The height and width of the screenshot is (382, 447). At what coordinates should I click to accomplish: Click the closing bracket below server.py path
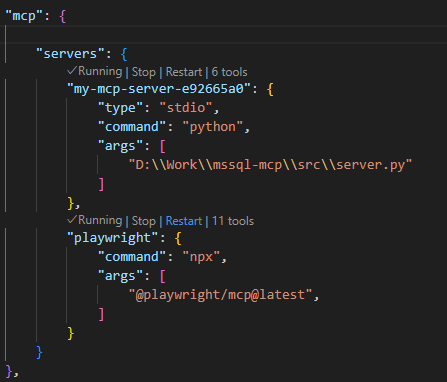pos(101,184)
